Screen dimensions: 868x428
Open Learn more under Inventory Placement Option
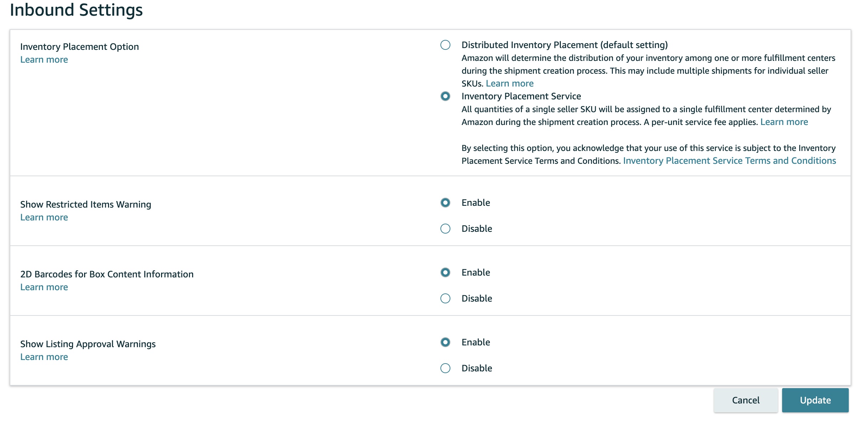(x=44, y=59)
